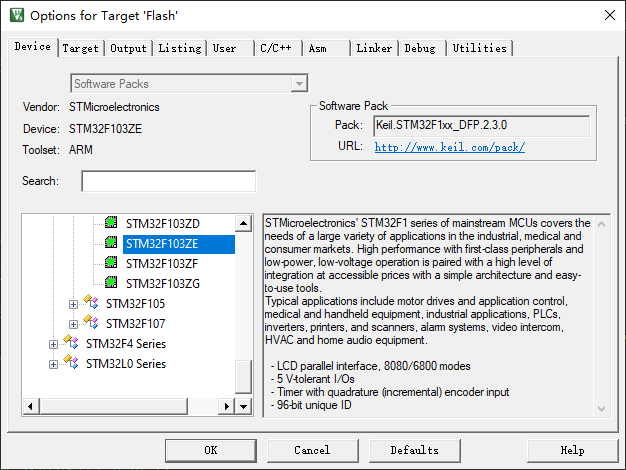
Task: Click the vendor text STMicroelectronics
Action: (114, 107)
